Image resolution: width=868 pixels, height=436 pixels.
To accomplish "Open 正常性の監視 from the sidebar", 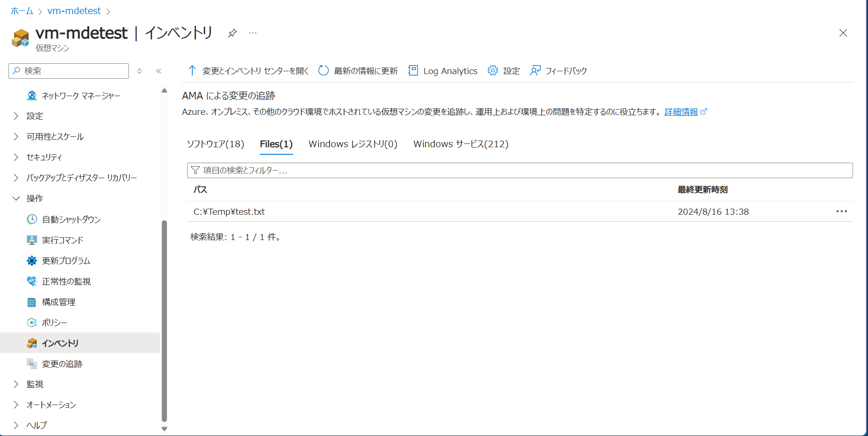I will click(x=66, y=281).
